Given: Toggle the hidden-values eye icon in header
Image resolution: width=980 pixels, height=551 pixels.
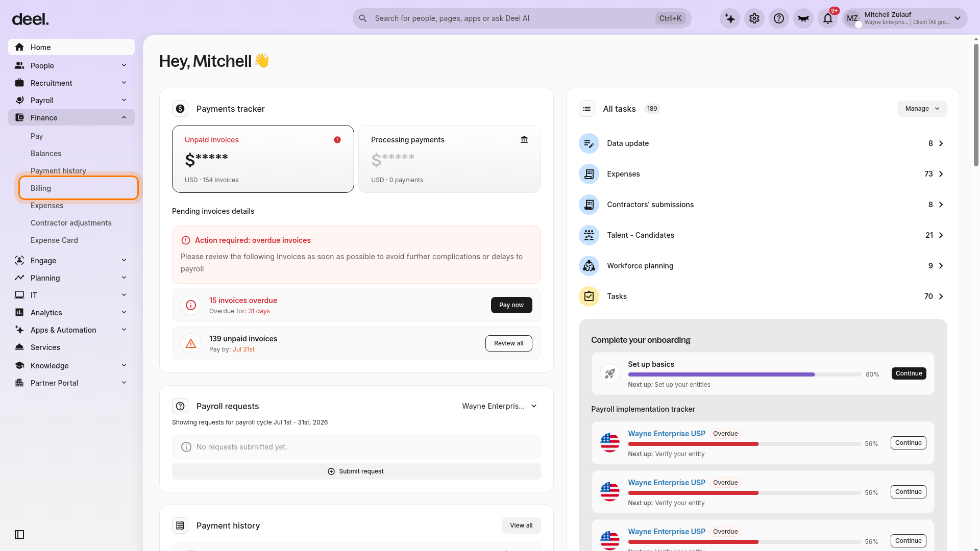Looking at the screenshot, I should [x=803, y=18].
